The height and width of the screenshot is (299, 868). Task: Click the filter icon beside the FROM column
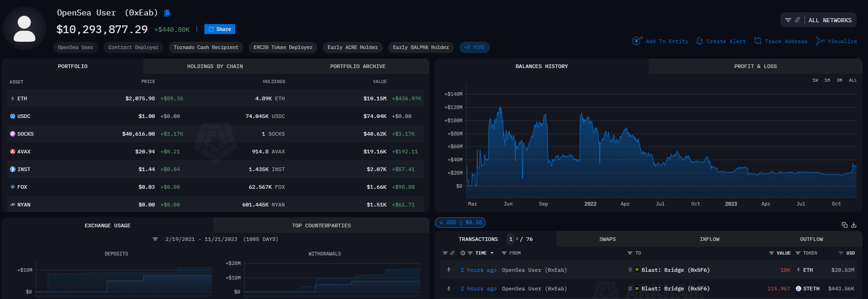tap(504, 253)
